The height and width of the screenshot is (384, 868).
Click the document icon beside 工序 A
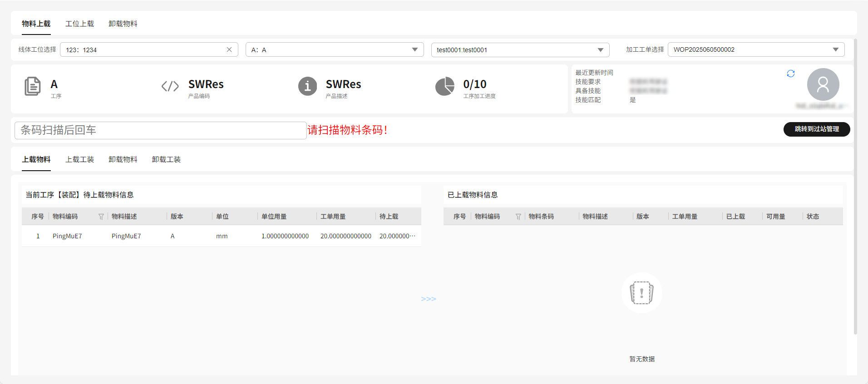tap(32, 86)
